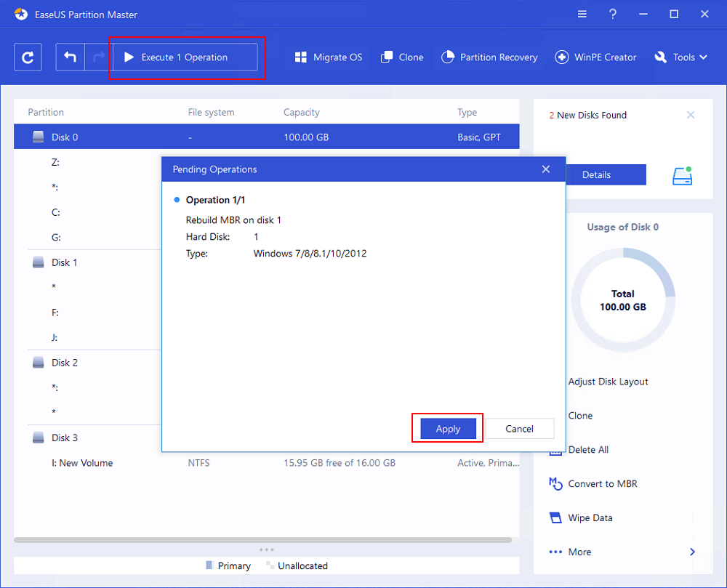Open the Migrate OS tool
This screenshot has height=588, width=727.
coord(329,57)
